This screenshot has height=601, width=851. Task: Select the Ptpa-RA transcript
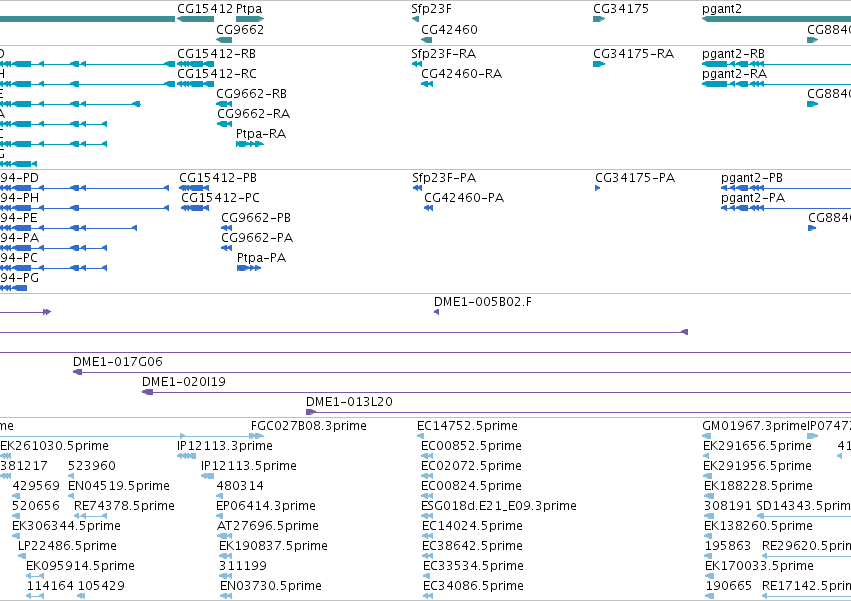(x=261, y=134)
